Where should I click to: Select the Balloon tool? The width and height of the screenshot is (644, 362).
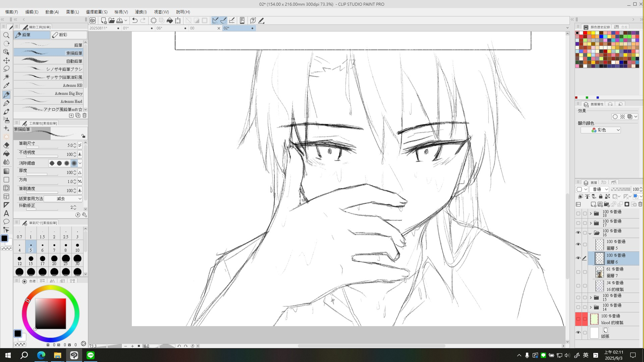(x=6, y=222)
